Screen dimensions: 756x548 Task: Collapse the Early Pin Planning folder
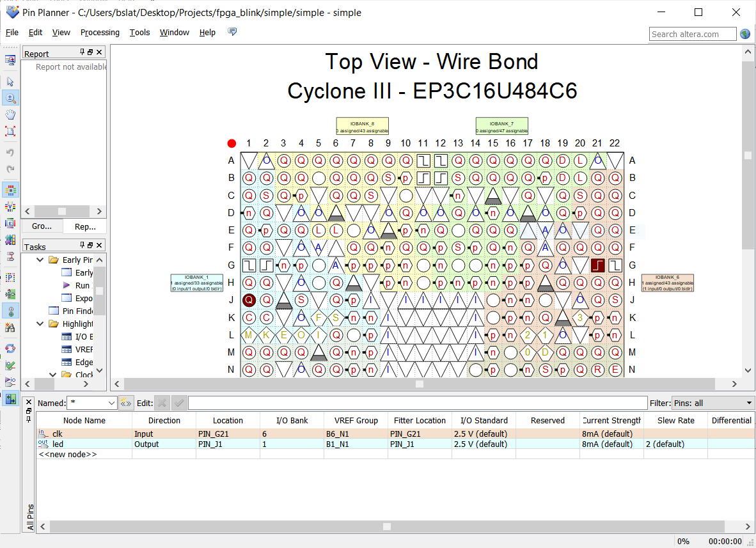pyautogui.click(x=40, y=260)
